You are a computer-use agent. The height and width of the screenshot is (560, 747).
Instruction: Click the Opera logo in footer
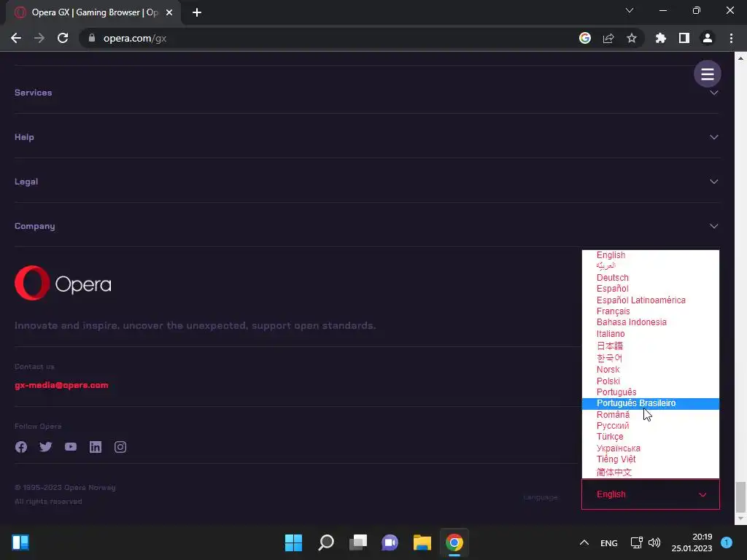[x=63, y=284]
